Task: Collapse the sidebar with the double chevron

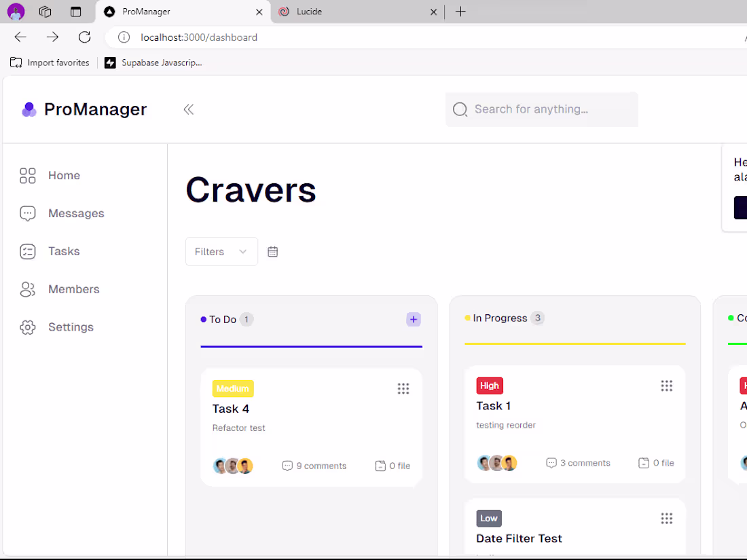Action: [188, 109]
